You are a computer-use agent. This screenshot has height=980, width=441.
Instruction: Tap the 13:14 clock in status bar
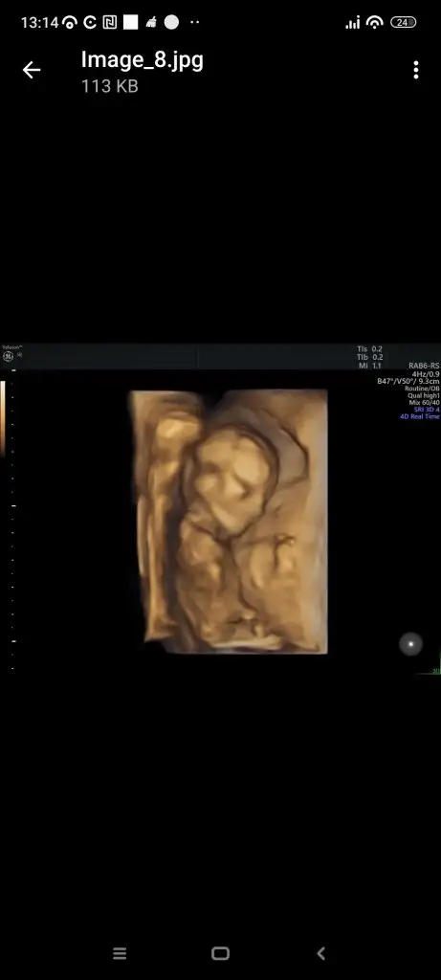[x=39, y=23]
